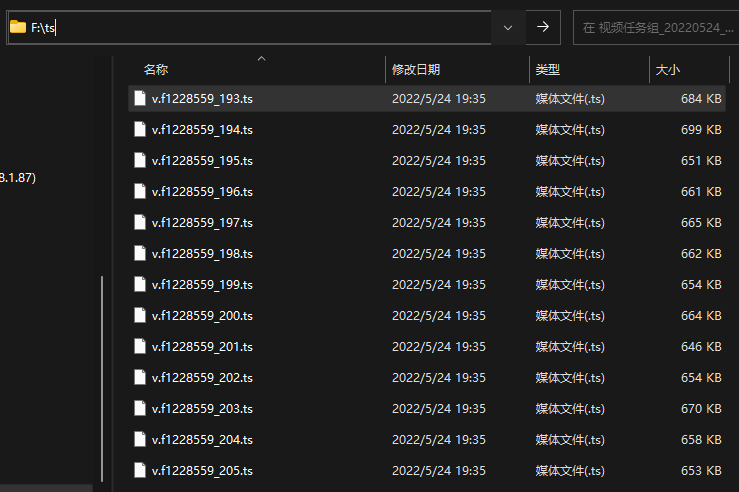Click the address bar path field
Screen dimensions: 739x492
point(249,28)
